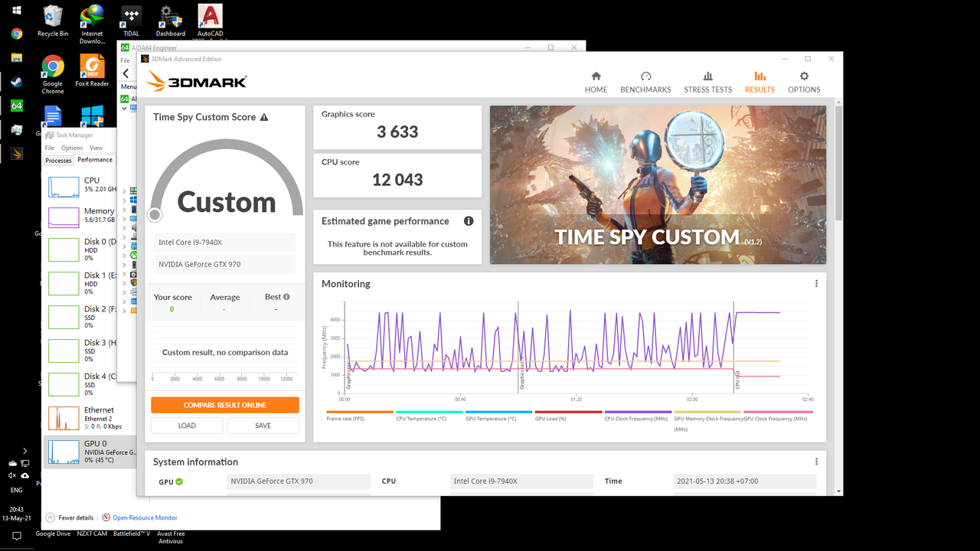Image resolution: width=980 pixels, height=551 pixels.
Task: Click the Task Manager taskbar icon
Action: point(16,130)
